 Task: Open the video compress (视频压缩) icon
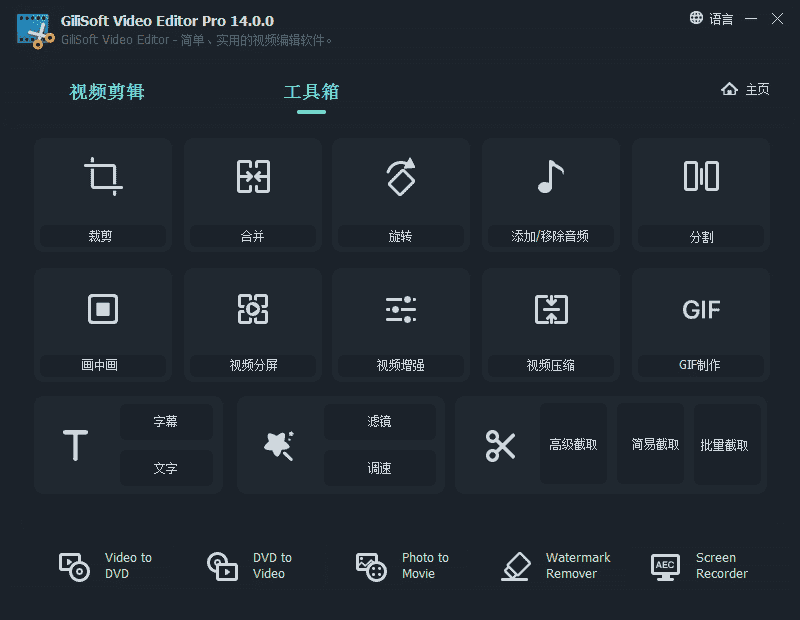[x=550, y=308]
